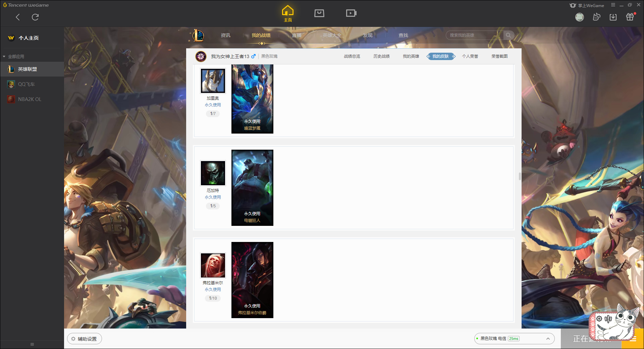
Task: Click the 1/5 skin count badge
Action: pos(213,206)
